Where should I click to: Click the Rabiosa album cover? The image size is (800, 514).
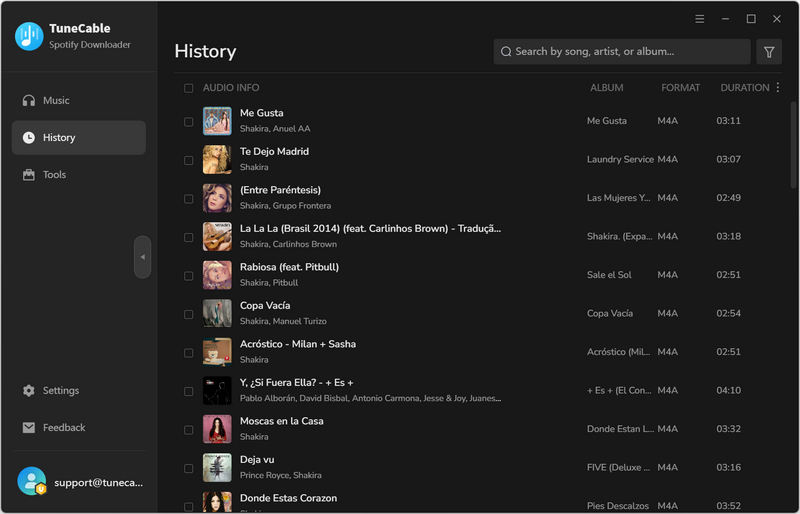point(217,275)
